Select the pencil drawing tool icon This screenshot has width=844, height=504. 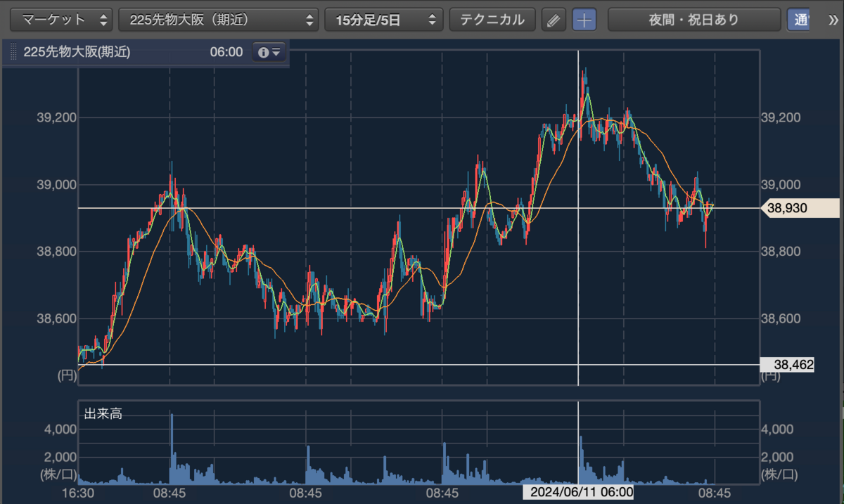tap(554, 20)
